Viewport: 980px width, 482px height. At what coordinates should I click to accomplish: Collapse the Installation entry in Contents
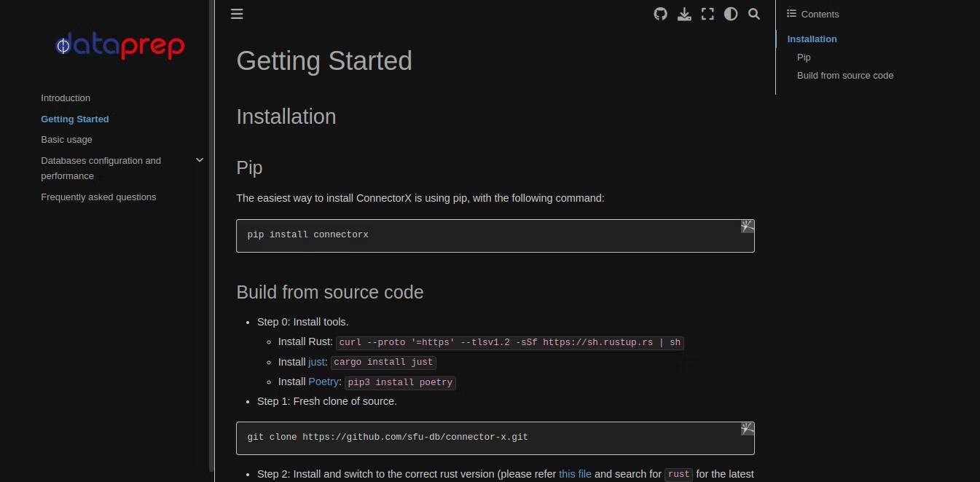(812, 39)
